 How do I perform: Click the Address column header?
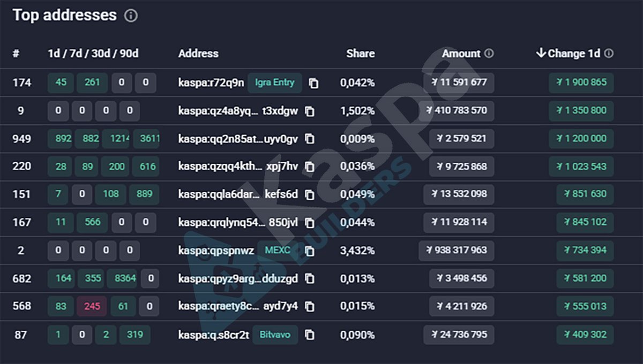198,54
